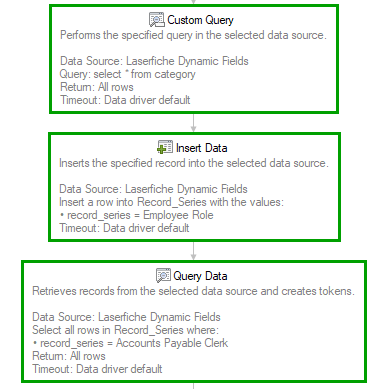This screenshot has height=389, width=379.
Task: Click the Custom Query activity icon
Action: pyautogui.click(x=157, y=20)
